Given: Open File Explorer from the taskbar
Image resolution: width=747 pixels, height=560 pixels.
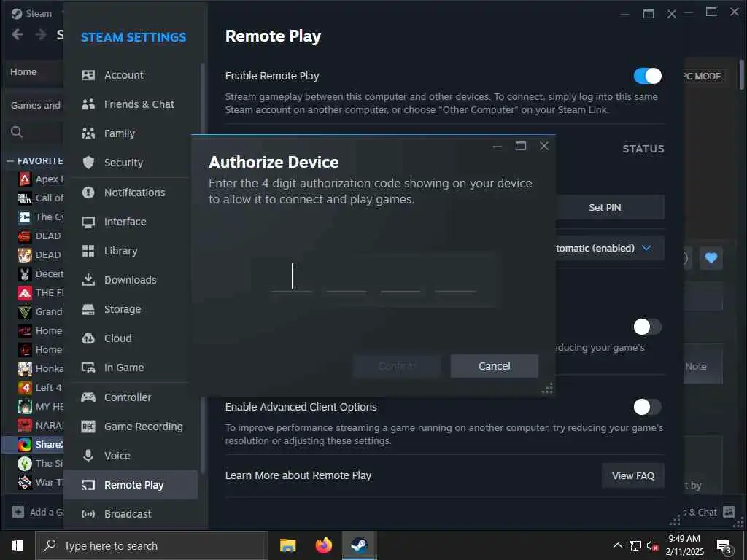Looking at the screenshot, I should 287,545.
